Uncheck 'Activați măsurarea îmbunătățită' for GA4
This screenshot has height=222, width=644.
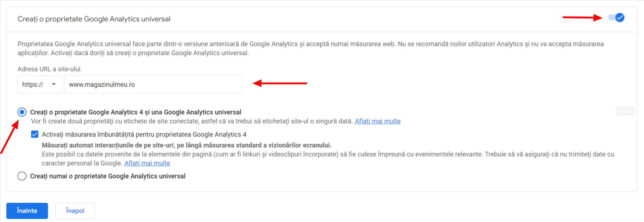(35, 134)
